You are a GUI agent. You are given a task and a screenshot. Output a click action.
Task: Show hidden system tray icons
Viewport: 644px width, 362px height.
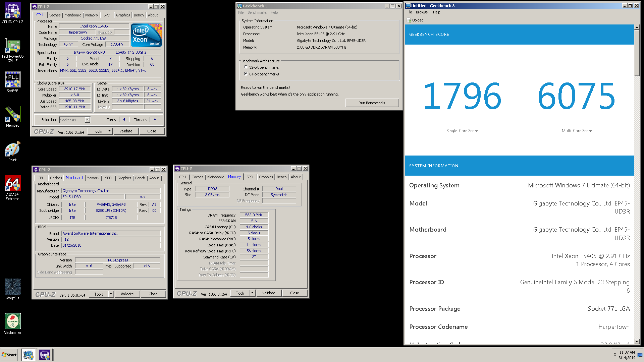(615, 355)
